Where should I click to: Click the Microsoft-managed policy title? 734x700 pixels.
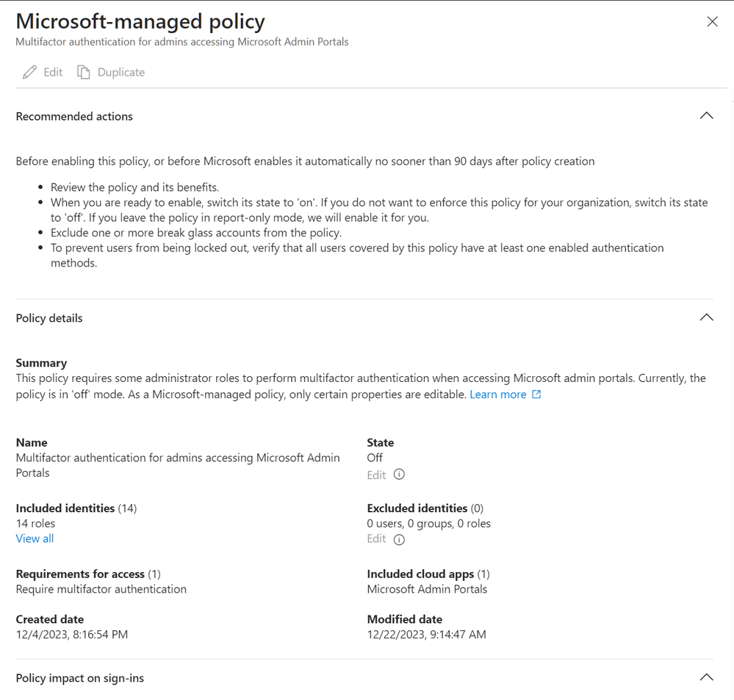click(x=140, y=21)
